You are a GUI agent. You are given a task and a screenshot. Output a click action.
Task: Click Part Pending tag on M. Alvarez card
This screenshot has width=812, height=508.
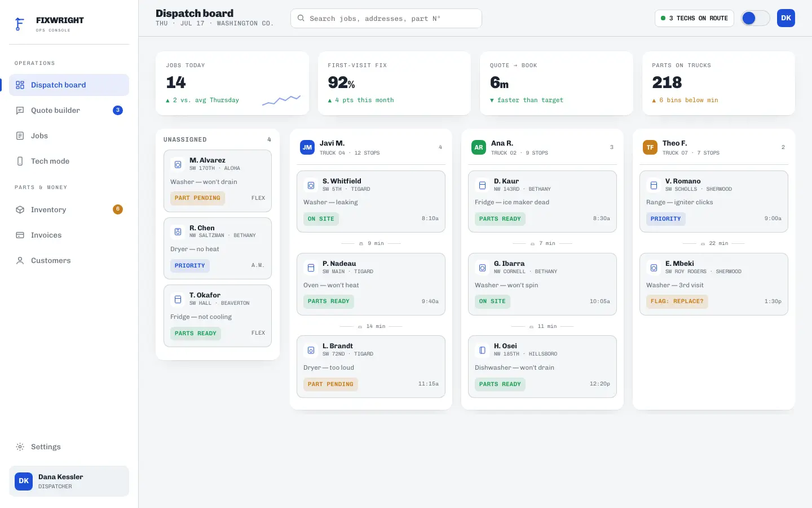click(x=197, y=198)
